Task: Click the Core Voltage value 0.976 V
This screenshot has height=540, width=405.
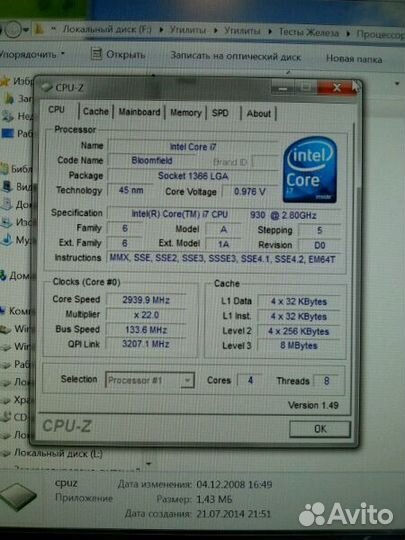Action: point(249,192)
